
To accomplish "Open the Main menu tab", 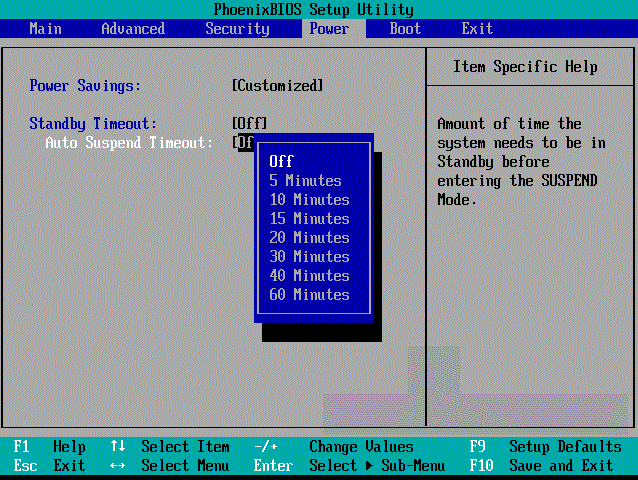I will [x=45, y=29].
